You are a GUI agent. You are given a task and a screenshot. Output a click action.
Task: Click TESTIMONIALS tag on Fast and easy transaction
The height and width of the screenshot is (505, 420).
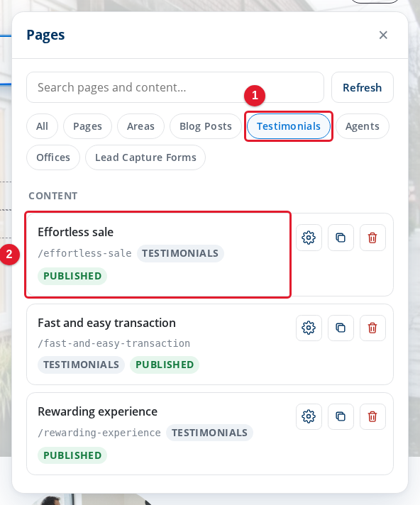pos(81,365)
